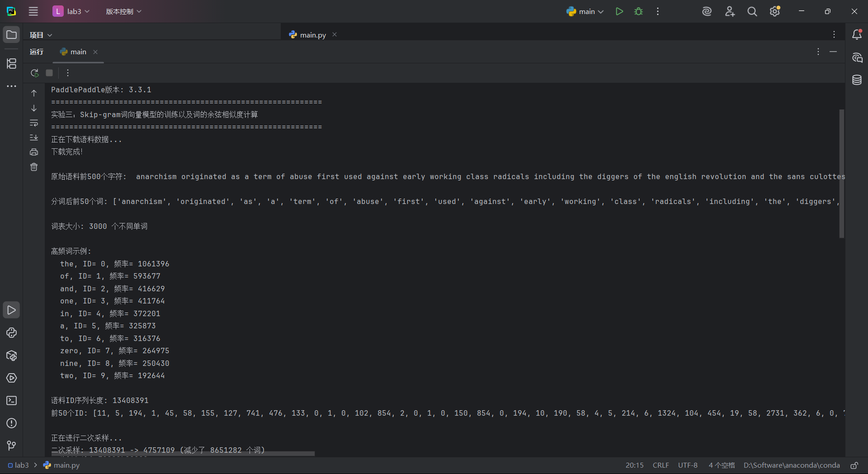Open the 版本控制 version control dropdown
The height and width of the screenshot is (474, 868).
point(123,11)
